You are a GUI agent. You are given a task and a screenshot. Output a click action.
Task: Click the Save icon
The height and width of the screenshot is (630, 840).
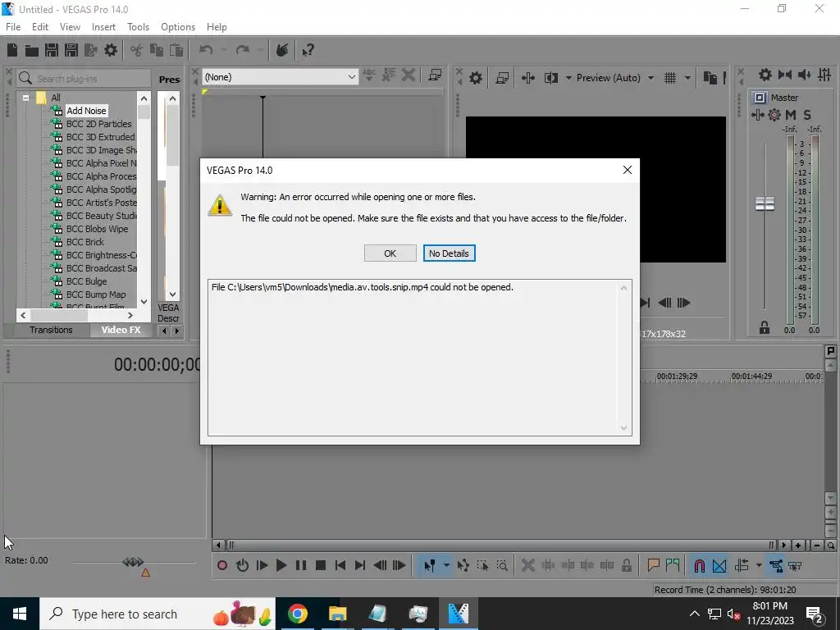[52, 50]
